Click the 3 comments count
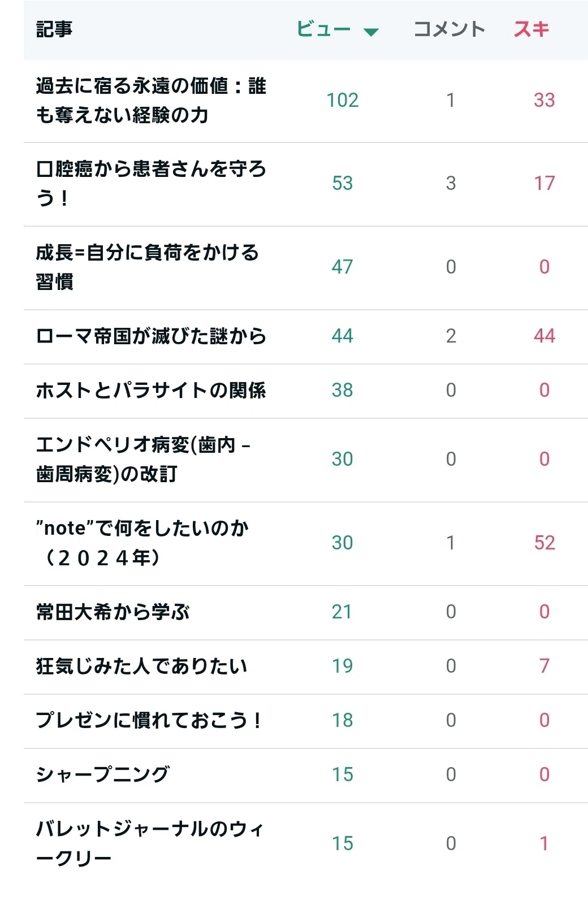 (451, 183)
